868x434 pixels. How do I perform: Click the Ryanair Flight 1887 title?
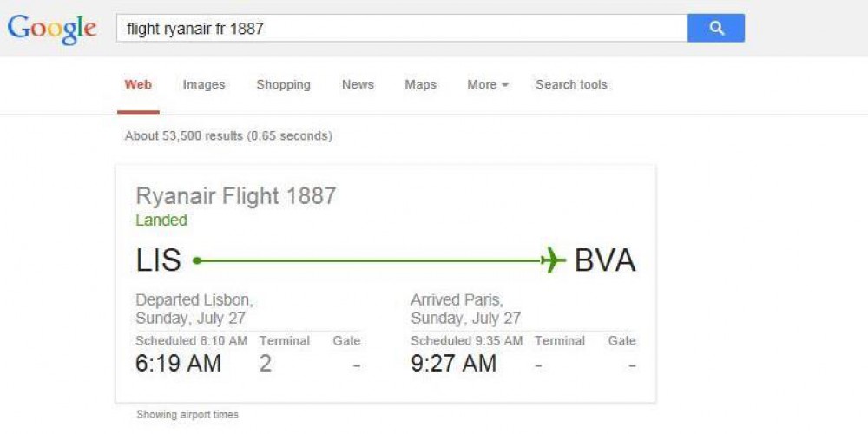236,196
